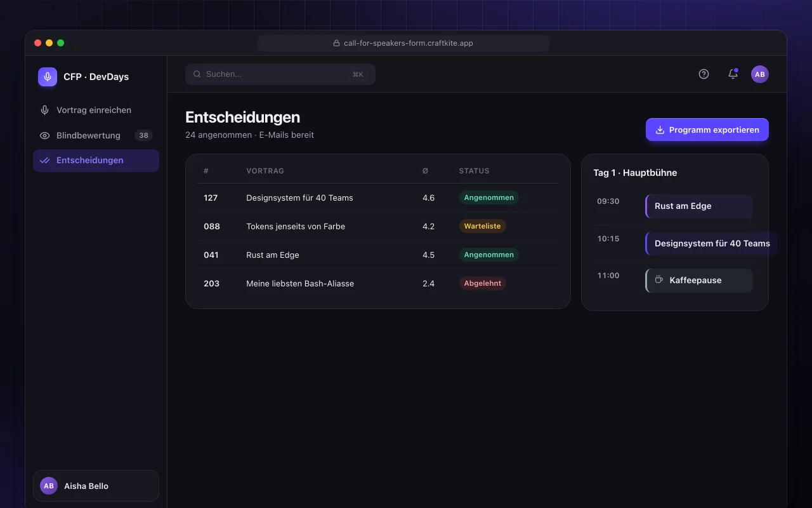Viewport: 812px width, 508px height.
Task: Open the AB profile avatar in the top bar
Action: tap(760, 74)
